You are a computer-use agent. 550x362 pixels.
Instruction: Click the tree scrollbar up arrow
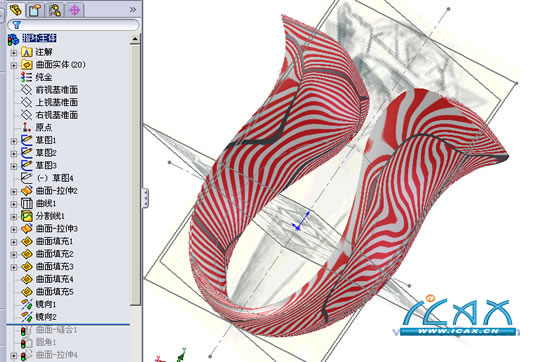(x=135, y=39)
